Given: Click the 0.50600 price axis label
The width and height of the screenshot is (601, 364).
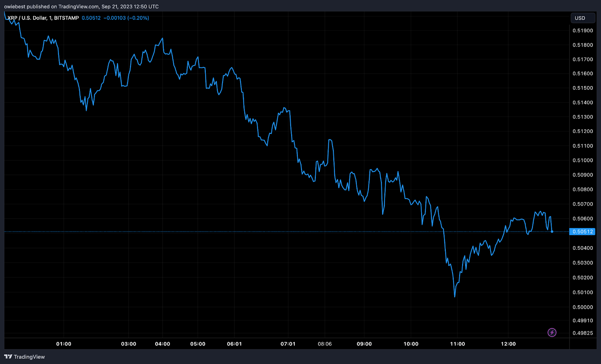Looking at the screenshot, I should (583, 219).
